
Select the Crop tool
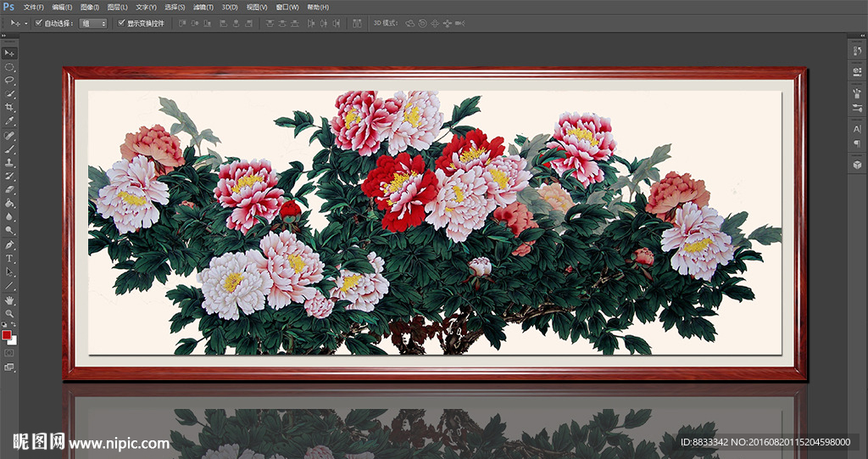tap(9, 108)
